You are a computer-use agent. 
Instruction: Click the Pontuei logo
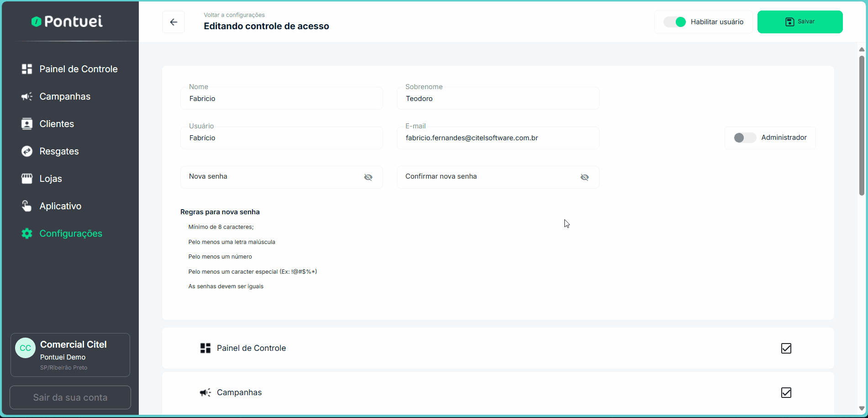(67, 21)
